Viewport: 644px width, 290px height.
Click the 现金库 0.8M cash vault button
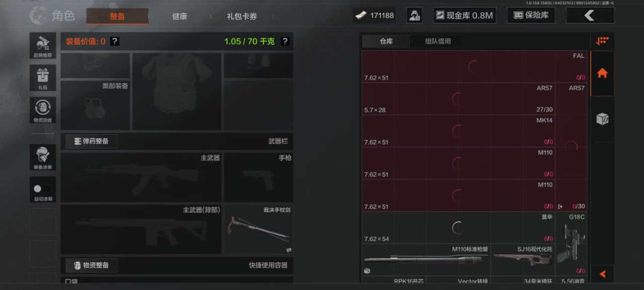(x=464, y=15)
